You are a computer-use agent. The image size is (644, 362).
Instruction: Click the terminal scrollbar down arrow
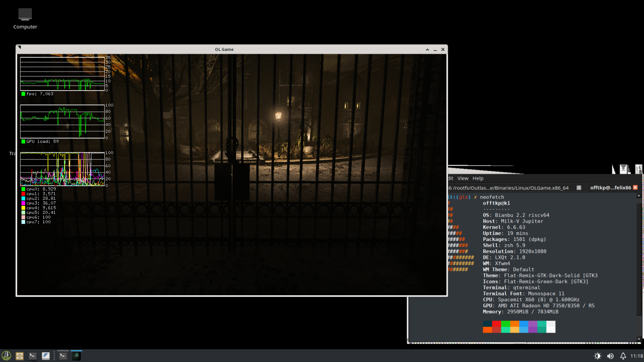tap(639, 339)
